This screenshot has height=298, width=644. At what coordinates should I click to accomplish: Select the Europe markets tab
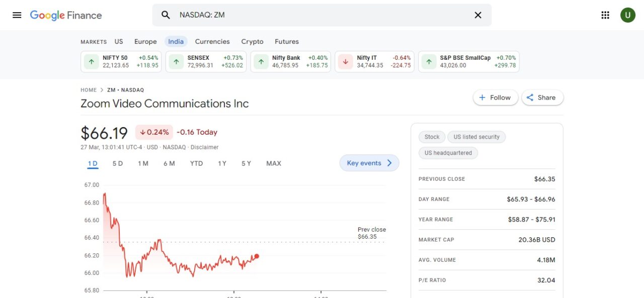point(145,42)
